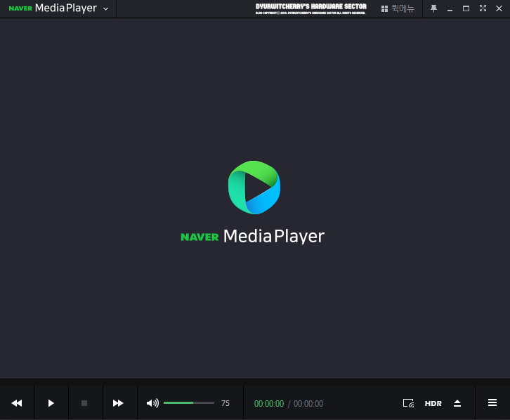510x420 pixels.
Task: Mute audio via the speaker icon
Action: pyautogui.click(x=152, y=403)
